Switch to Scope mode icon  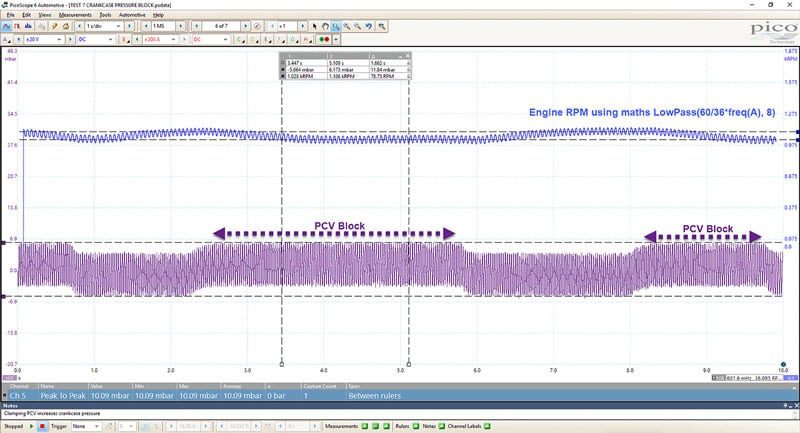tap(7, 26)
